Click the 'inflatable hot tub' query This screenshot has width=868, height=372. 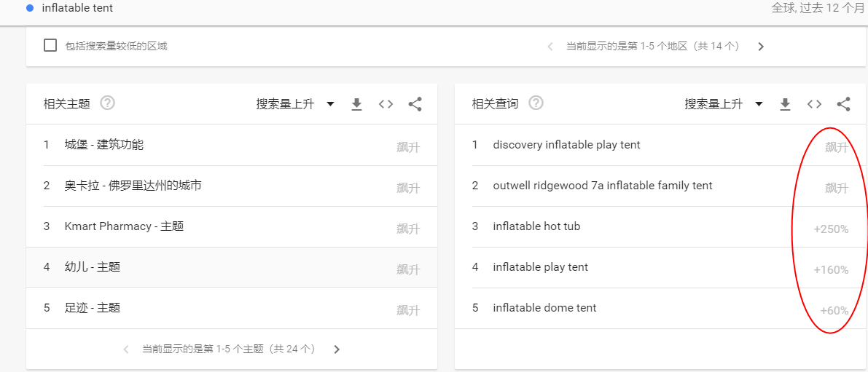[x=536, y=226]
